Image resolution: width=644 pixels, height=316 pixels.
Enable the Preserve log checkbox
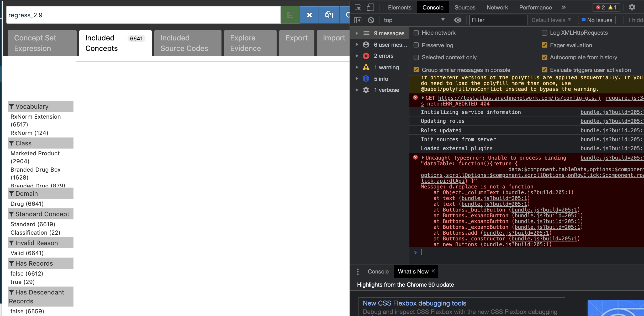[416, 45]
